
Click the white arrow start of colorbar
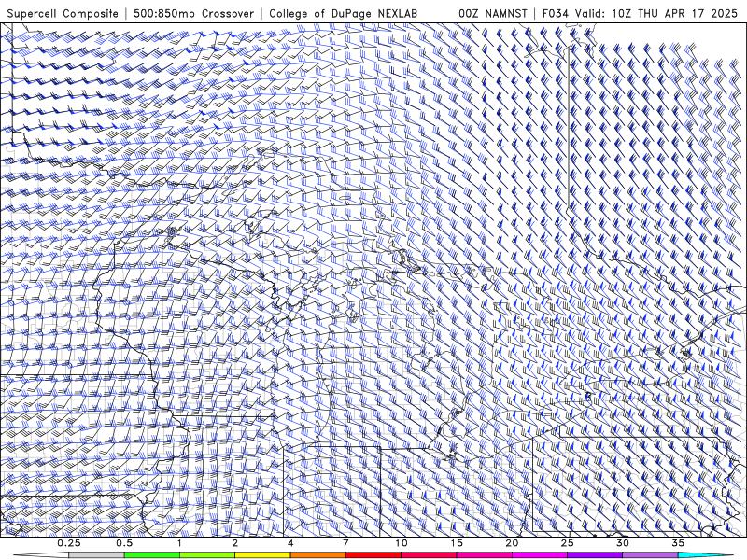pyautogui.click(x=41, y=555)
